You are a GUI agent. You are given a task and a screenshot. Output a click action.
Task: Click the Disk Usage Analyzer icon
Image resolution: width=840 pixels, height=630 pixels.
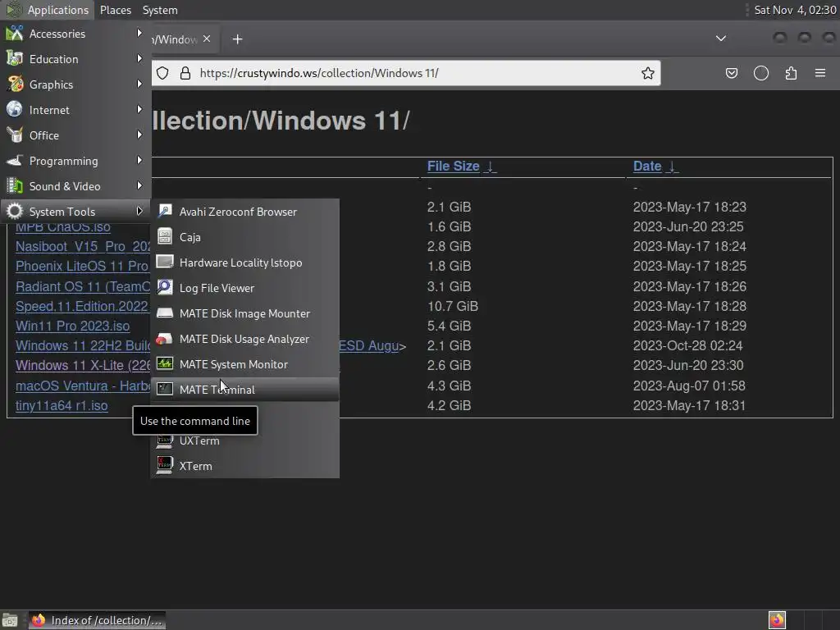[164, 338]
